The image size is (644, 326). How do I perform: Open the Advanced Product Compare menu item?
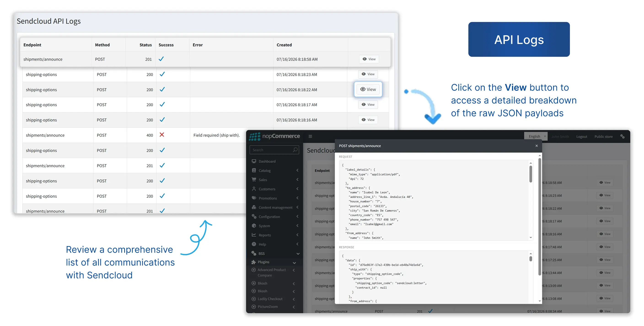[x=272, y=272]
